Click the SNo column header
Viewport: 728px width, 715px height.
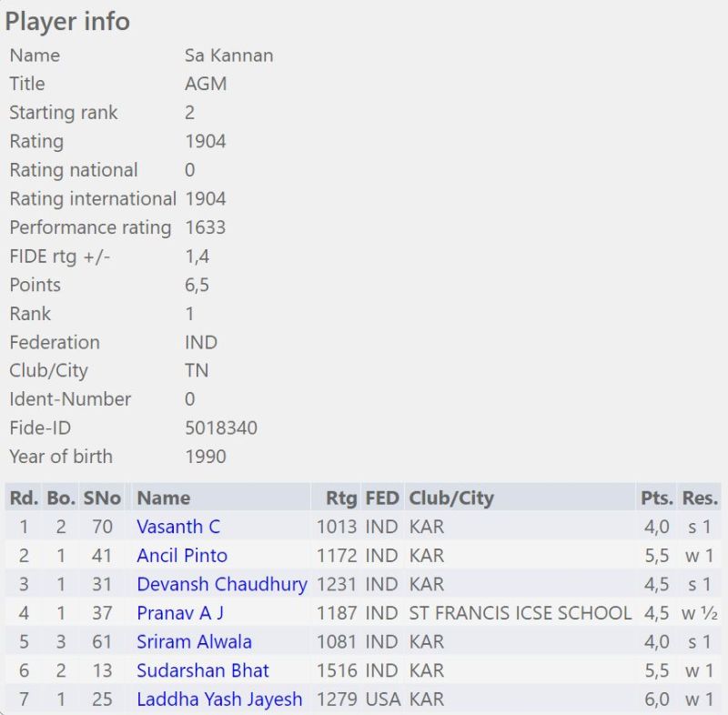click(x=101, y=498)
